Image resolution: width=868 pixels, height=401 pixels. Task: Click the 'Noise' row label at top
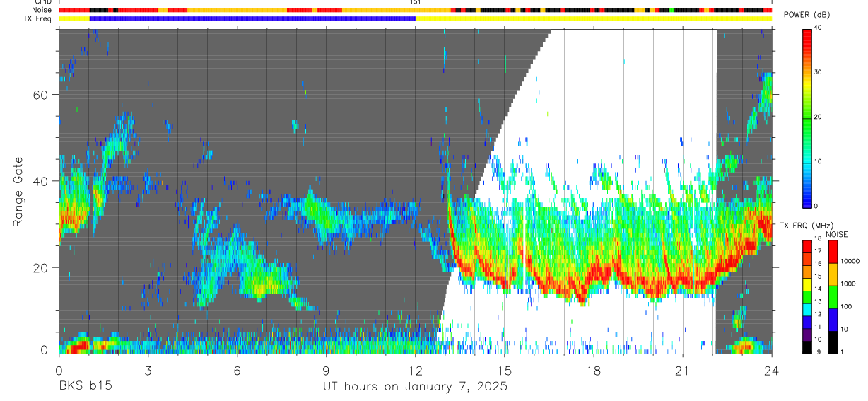(41, 10)
